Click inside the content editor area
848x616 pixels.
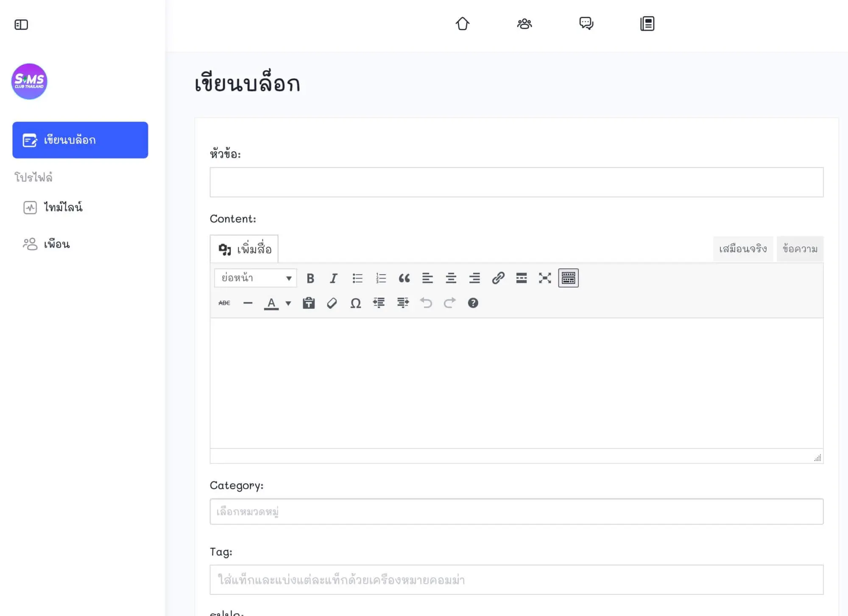pos(516,383)
